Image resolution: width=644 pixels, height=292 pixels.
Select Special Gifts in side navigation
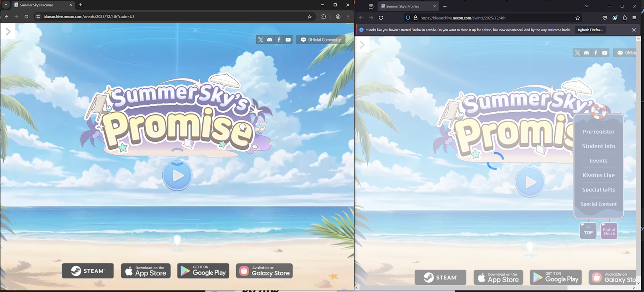tap(599, 190)
